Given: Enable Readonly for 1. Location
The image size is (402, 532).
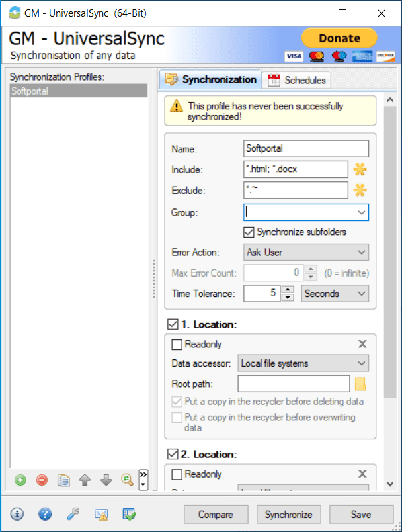Looking at the screenshot, I should pos(177,344).
